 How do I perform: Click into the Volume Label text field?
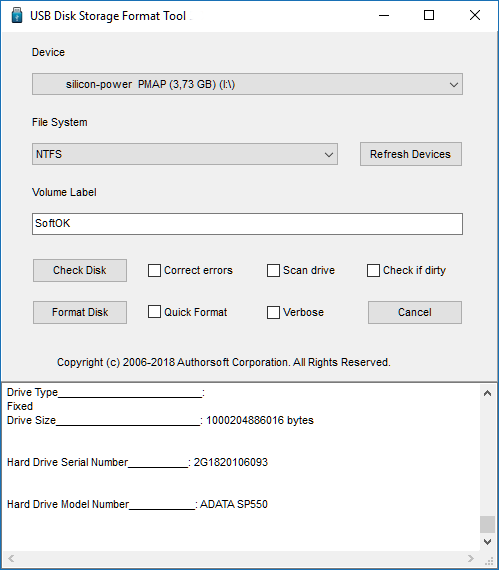coord(247,224)
